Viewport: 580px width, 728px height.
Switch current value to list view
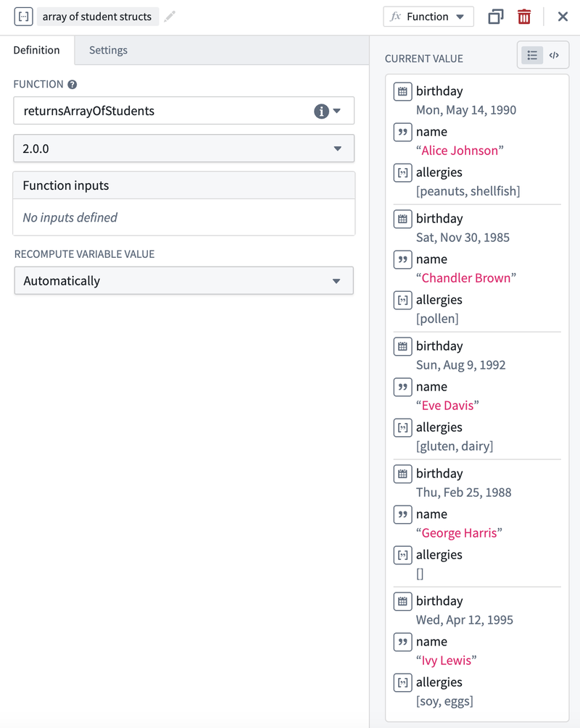pos(532,55)
